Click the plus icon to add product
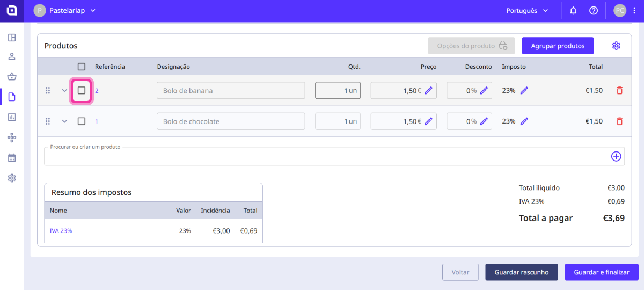 pos(616,156)
